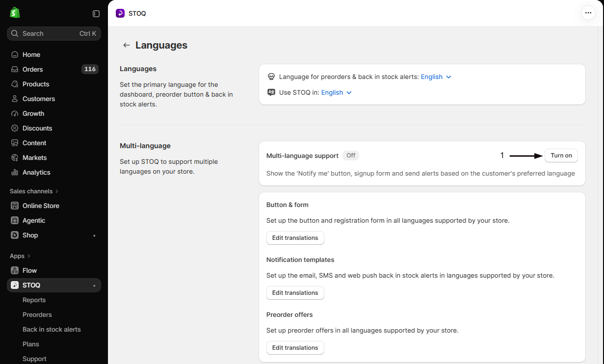The width and height of the screenshot is (604, 364).
Task: Click the Customers person icon
Action: (15, 99)
